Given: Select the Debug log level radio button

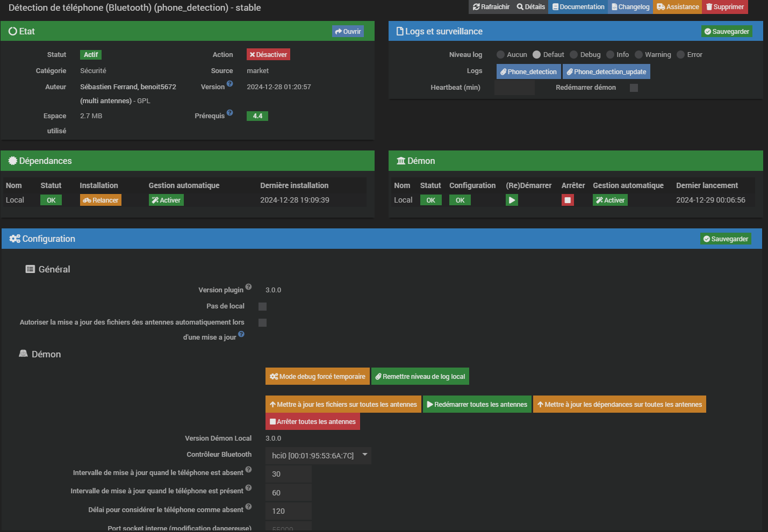Looking at the screenshot, I should pos(574,55).
